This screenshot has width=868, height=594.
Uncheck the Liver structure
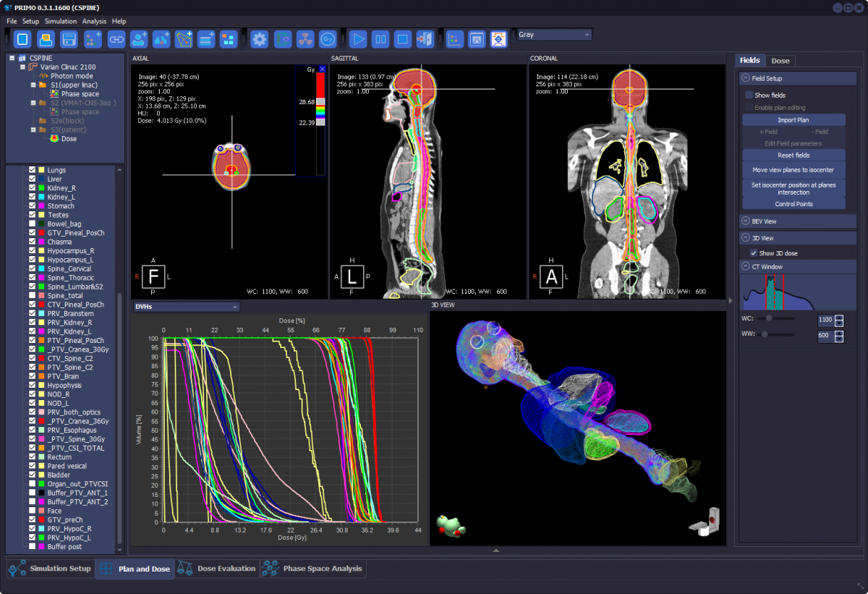coord(32,179)
